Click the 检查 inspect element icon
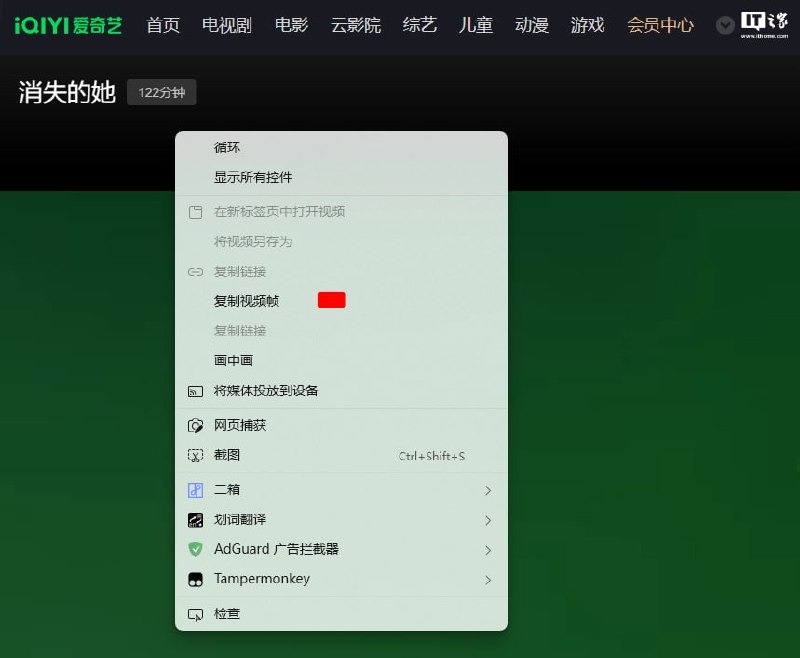The image size is (800, 658). coord(196,613)
